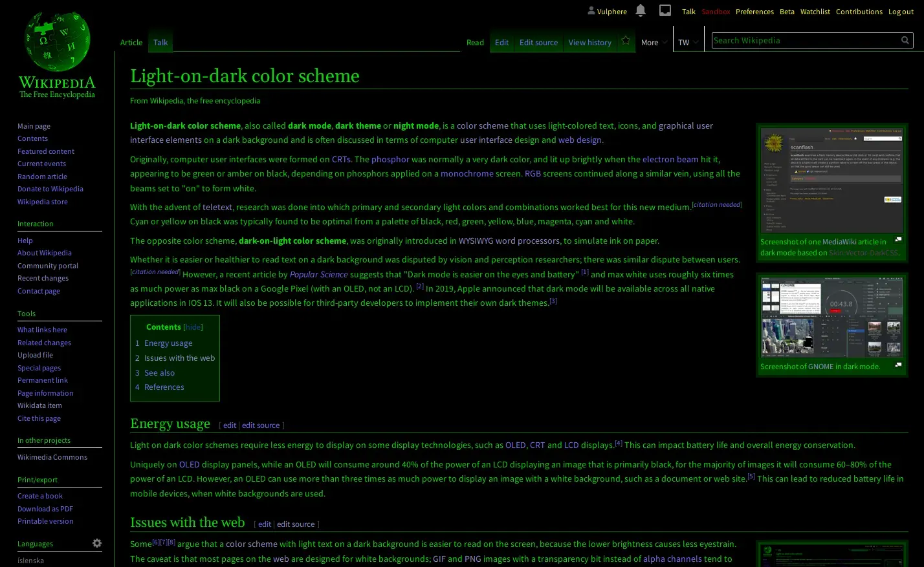Switch to the Article tab

[x=131, y=43]
